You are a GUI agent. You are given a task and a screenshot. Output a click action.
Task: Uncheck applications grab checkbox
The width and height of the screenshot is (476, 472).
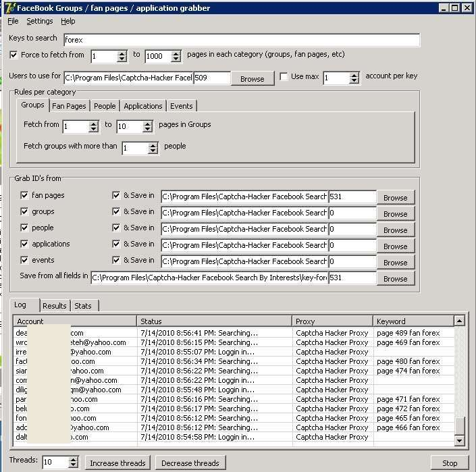tap(24, 244)
